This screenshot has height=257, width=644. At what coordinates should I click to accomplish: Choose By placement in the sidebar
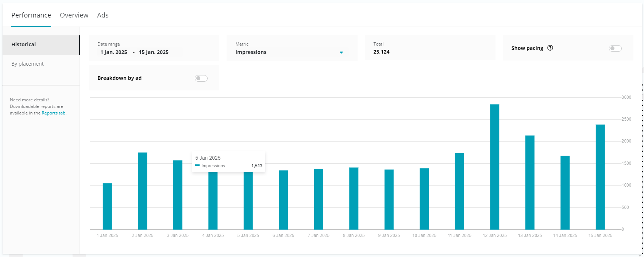pyautogui.click(x=27, y=64)
